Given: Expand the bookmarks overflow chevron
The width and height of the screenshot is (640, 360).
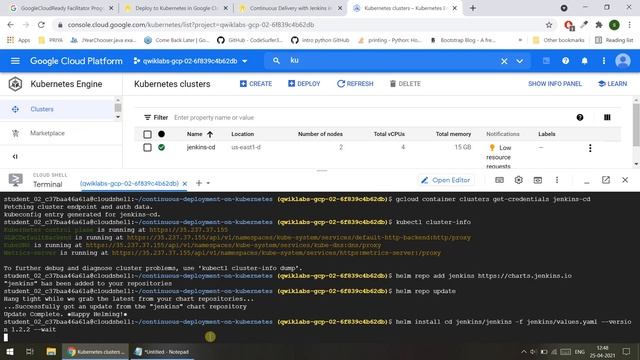Looking at the screenshot, I should pos(520,40).
